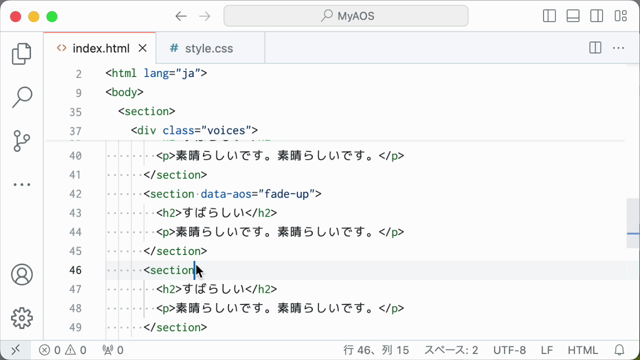This screenshot has height=360, width=640.
Task: Open the Manage gear menu
Action: click(x=22, y=318)
